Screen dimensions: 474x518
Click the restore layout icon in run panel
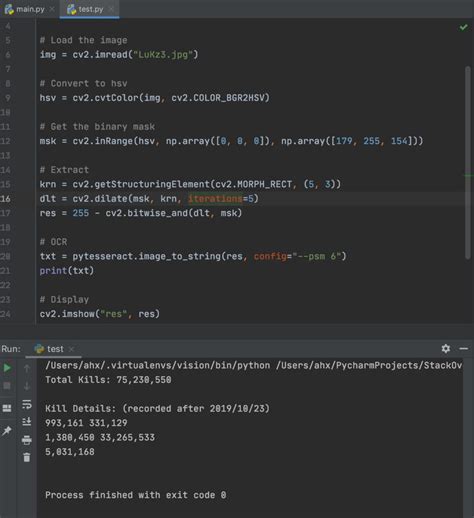(7, 408)
